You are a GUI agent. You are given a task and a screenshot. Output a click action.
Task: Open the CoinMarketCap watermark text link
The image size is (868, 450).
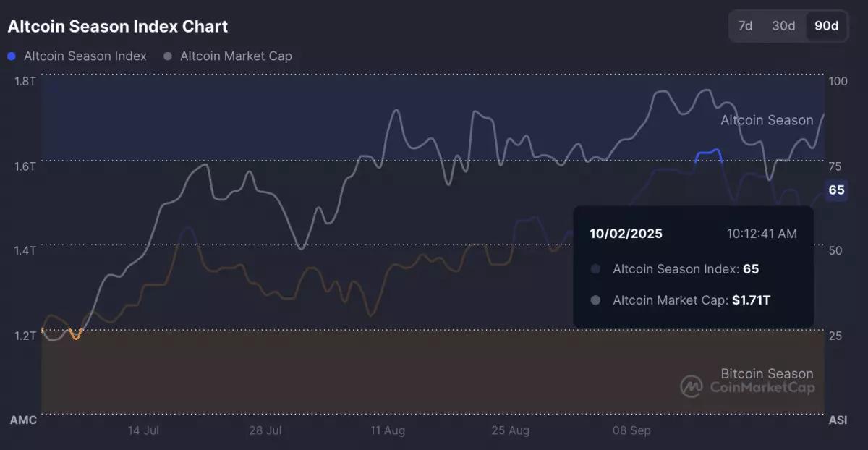(762, 388)
